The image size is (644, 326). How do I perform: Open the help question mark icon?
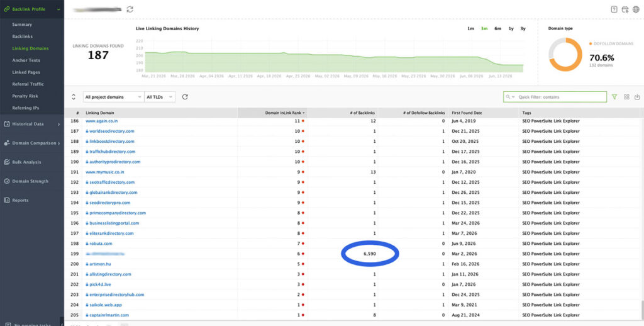click(x=614, y=9)
